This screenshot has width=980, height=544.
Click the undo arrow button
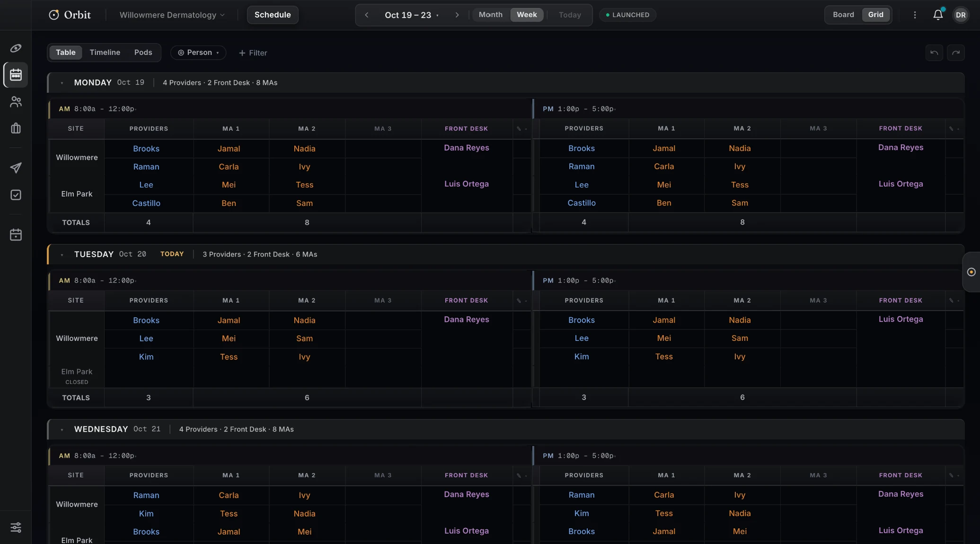(934, 53)
